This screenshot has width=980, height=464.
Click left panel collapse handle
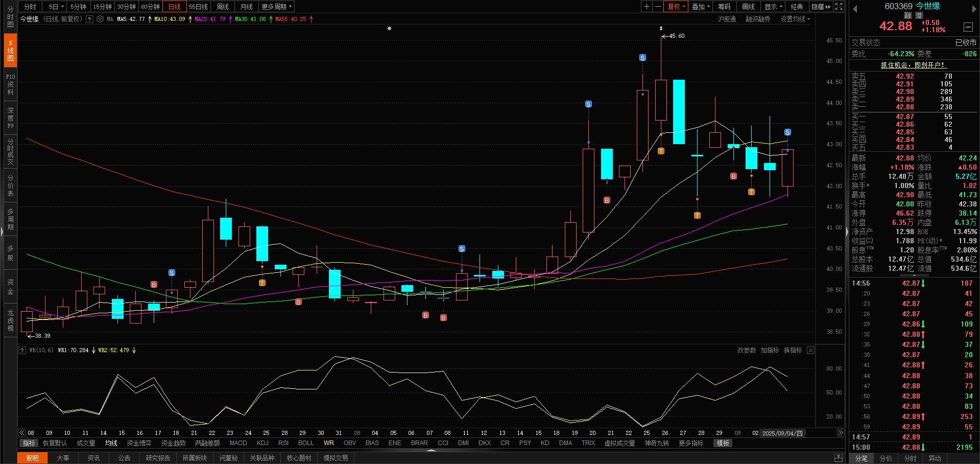click(x=2, y=232)
